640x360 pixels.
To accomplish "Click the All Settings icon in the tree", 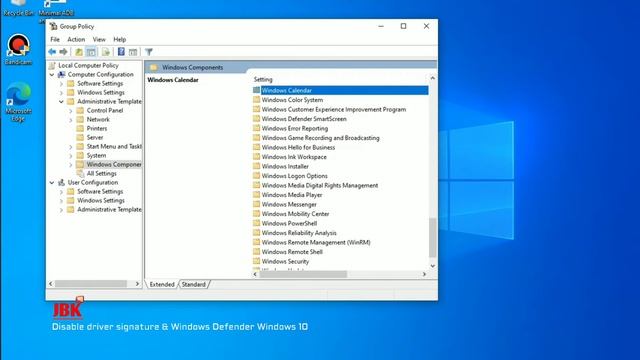I will (80, 173).
